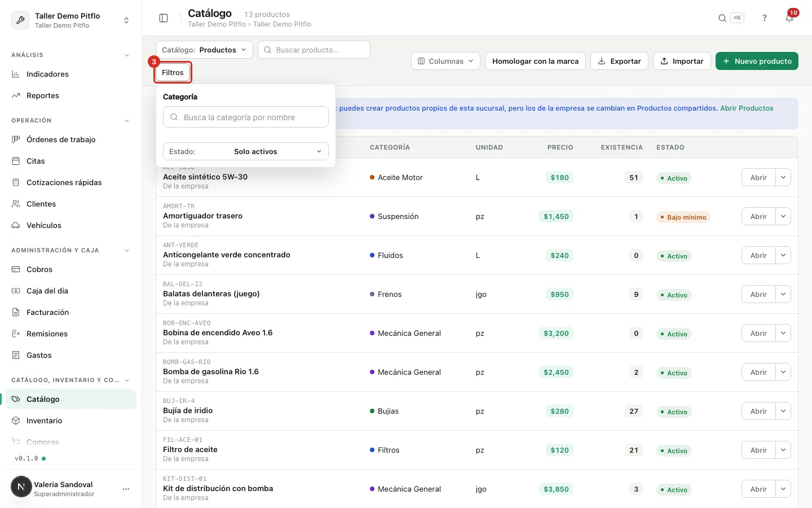Click the Remisiones icon
Image resolution: width=812 pixels, height=508 pixels.
[16, 334]
